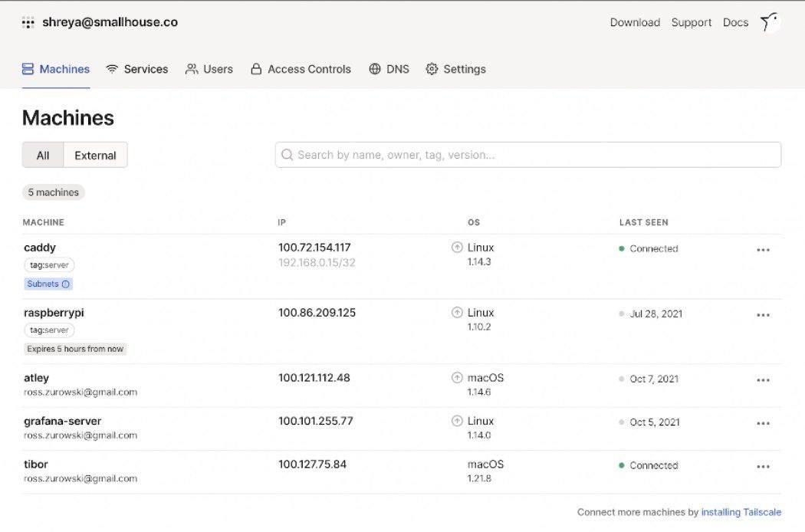805x532 pixels.
Task: Click the installing Tailscale link
Action: point(741,512)
